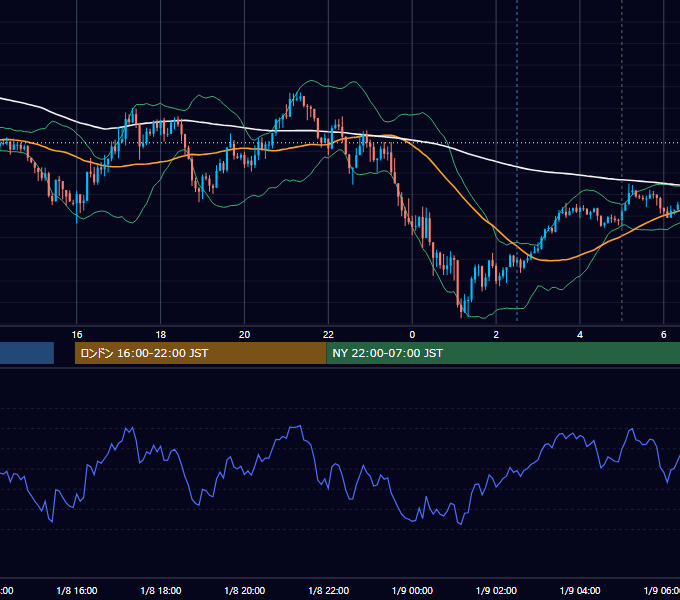
Task: Click the 1/8 20:00 time label
Action: 245,590
